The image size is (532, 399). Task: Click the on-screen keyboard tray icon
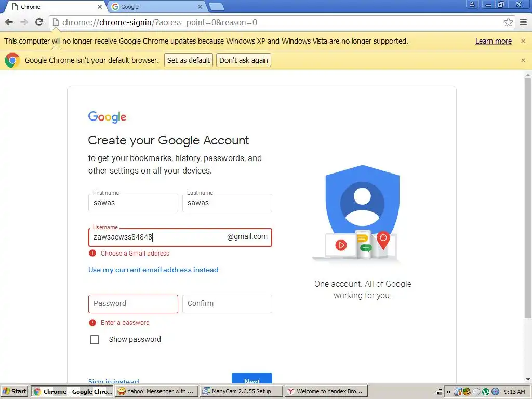tap(439, 392)
